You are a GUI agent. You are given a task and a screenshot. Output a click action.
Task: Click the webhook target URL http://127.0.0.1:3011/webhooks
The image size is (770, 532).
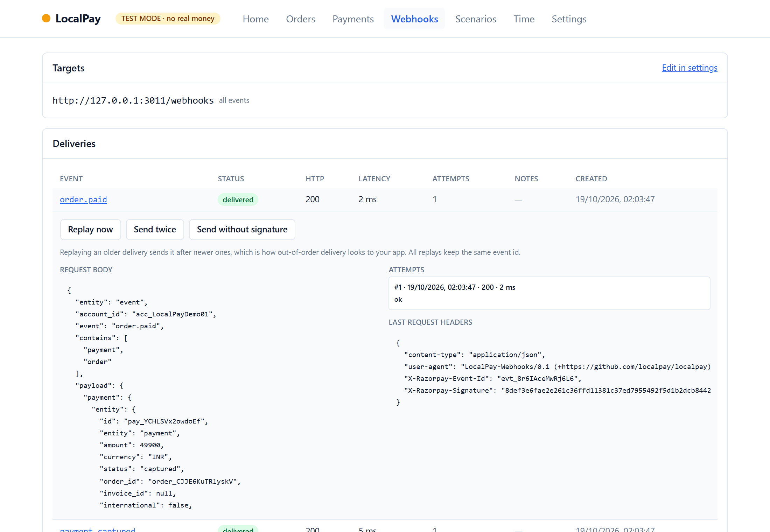click(x=133, y=101)
